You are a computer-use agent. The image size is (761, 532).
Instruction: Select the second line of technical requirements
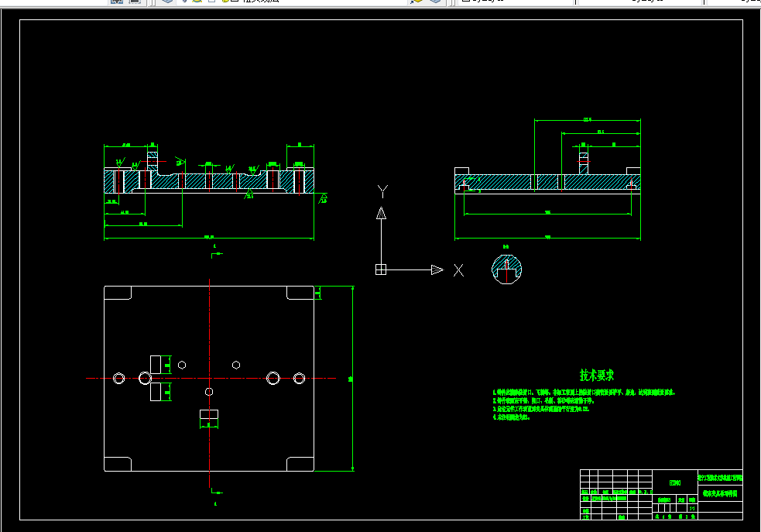point(543,401)
